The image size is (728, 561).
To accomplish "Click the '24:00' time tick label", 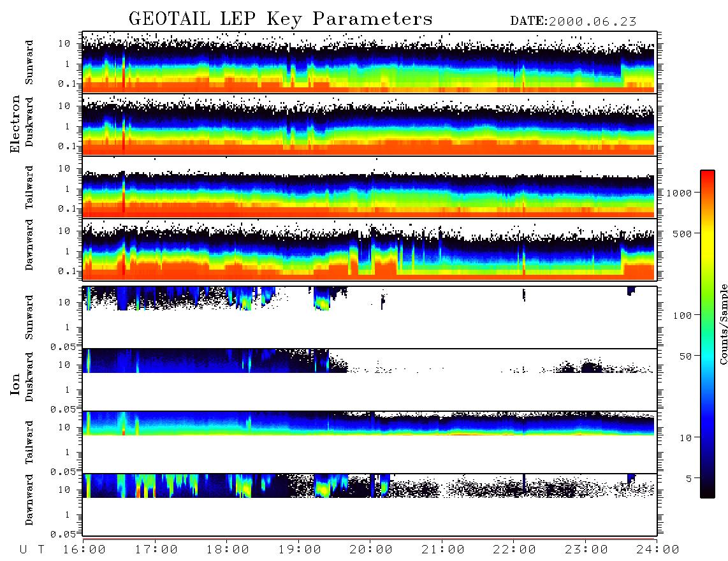I will pos(657,550).
